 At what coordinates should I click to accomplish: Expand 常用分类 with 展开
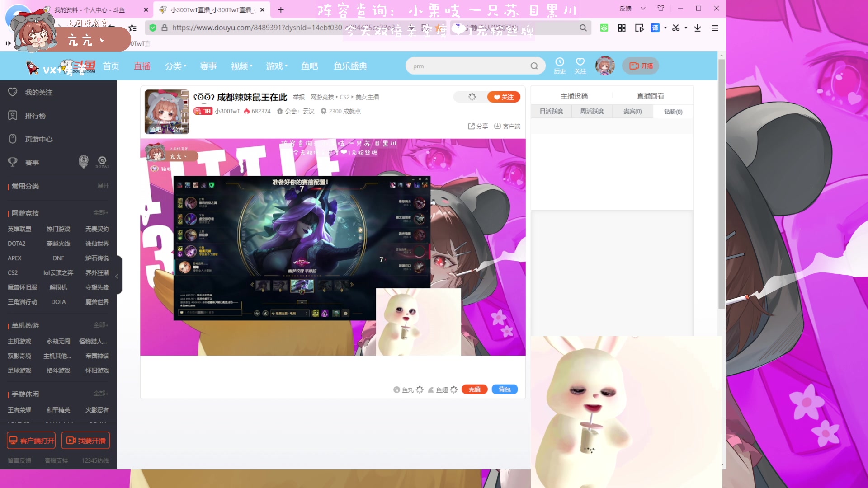coord(103,186)
